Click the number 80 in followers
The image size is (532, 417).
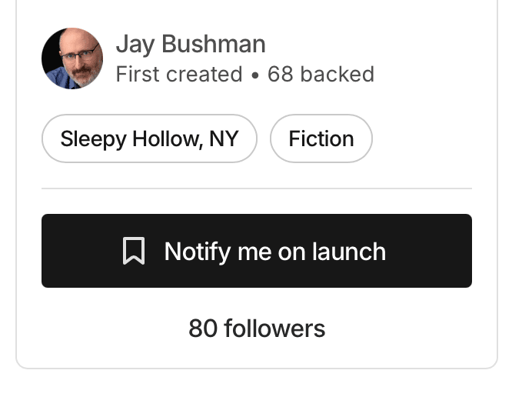(x=203, y=329)
